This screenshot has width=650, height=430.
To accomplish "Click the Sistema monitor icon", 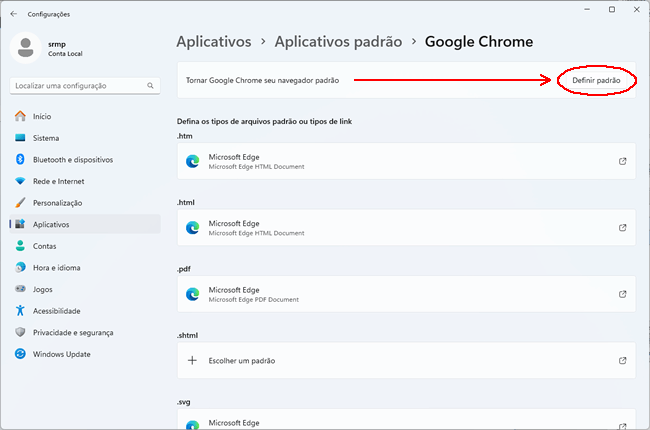I will coord(20,138).
